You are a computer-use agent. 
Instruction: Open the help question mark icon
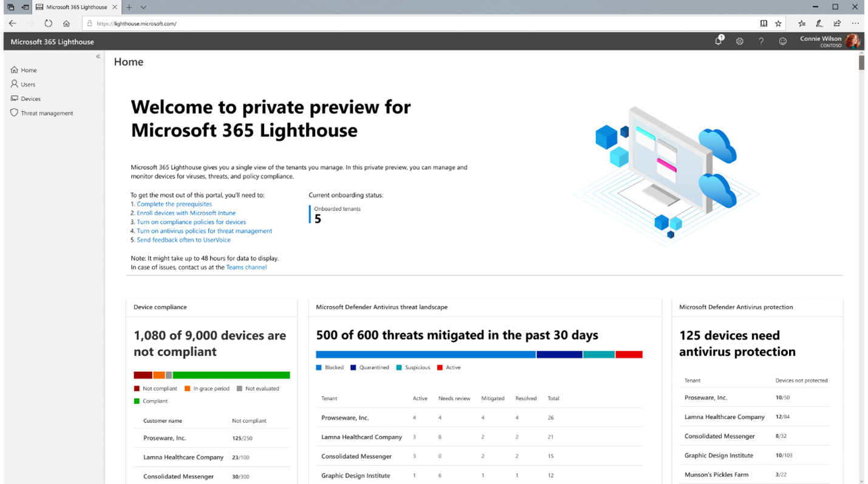coord(761,41)
